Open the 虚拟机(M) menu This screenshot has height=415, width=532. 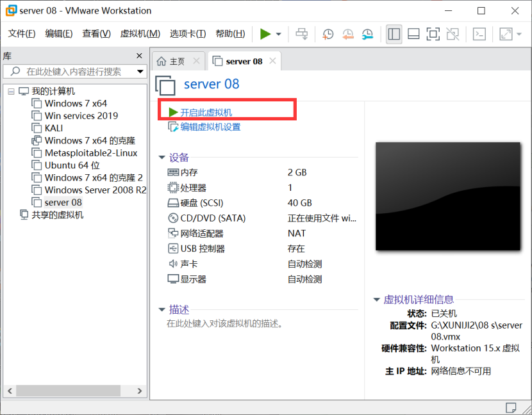coord(140,33)
